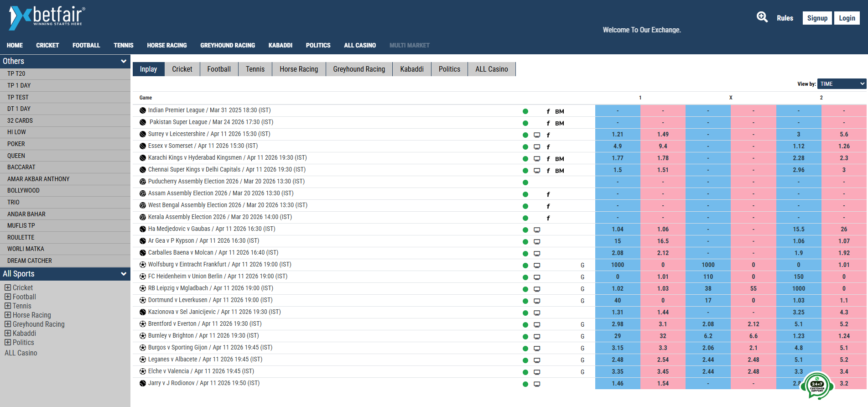Click the G icon for Wolfsburg v Eintracht Frankfurt
The image size is (868, 407).
coord(582,265)
